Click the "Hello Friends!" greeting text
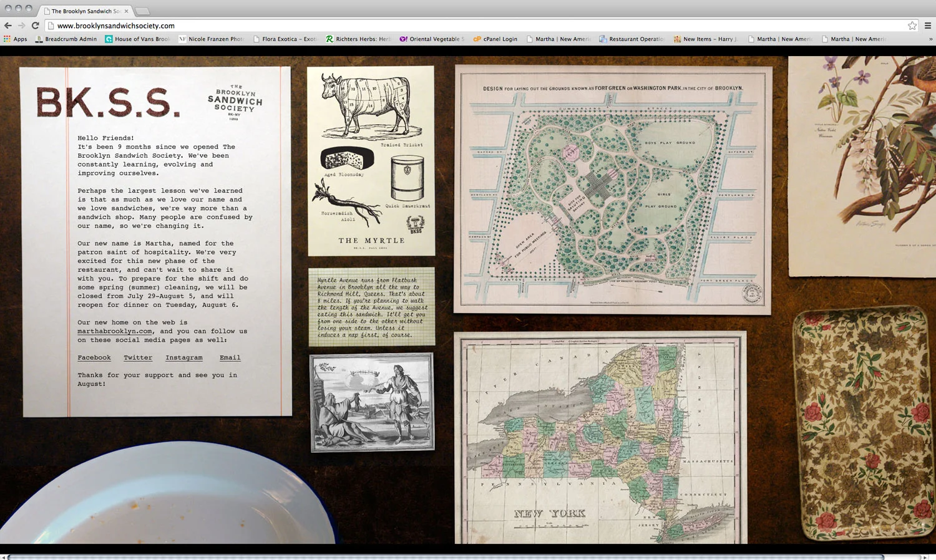This screenshot has width=936, height=560. pos(105,138)
